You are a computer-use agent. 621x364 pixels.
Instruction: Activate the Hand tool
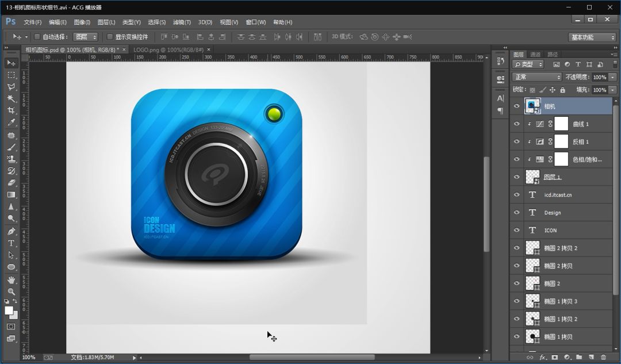[x=11, y=279]
